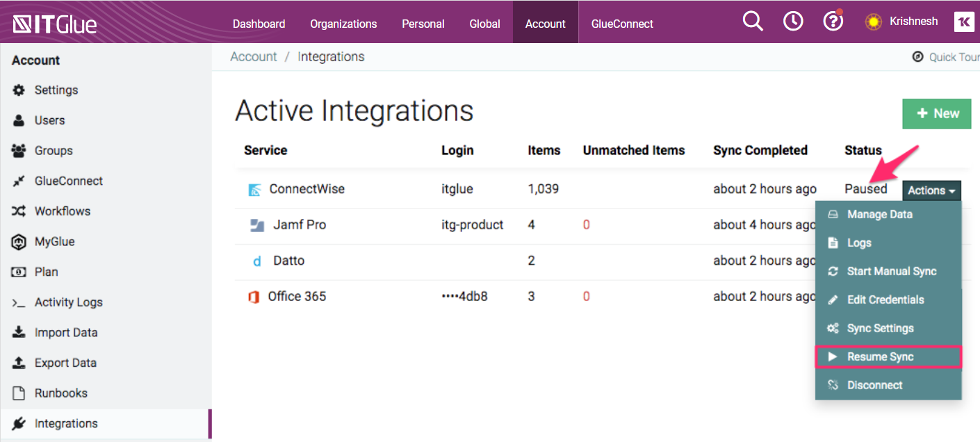This screenshot has width=980, height=442.
Task: Click the Office 365 unmatched items count
Action: pyautogui.click(x=587, y=297)
